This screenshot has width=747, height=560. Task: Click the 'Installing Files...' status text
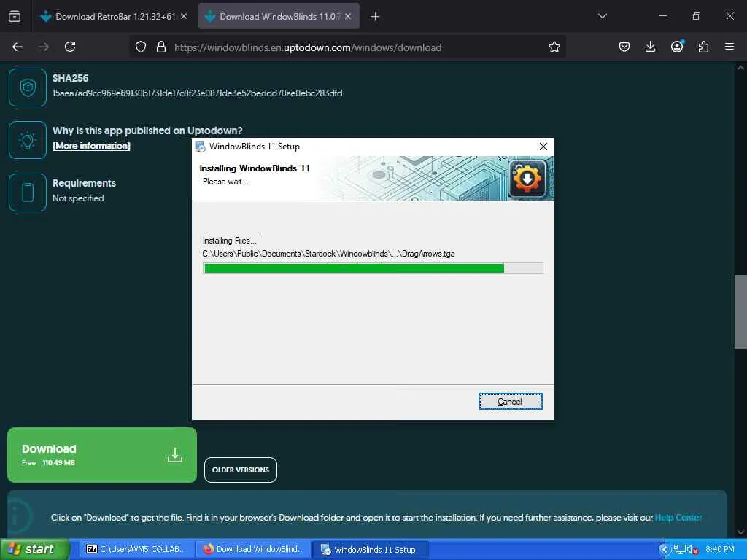pyautogui.click(x=230, y=241)
